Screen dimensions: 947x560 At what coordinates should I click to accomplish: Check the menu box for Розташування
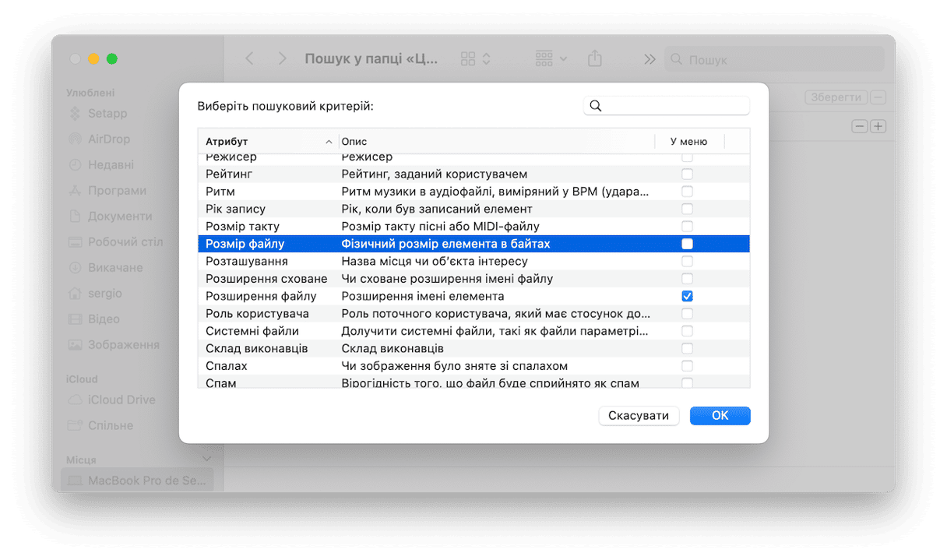[687, 262]
